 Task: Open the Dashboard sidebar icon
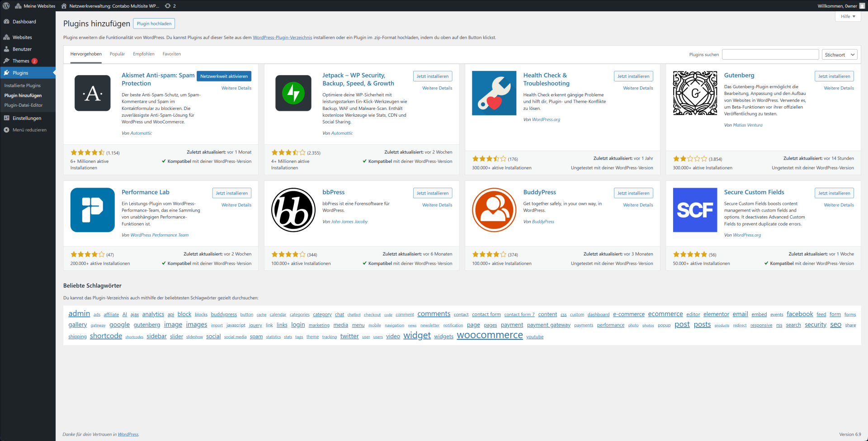pyautogui.click(x=6, y=21)
